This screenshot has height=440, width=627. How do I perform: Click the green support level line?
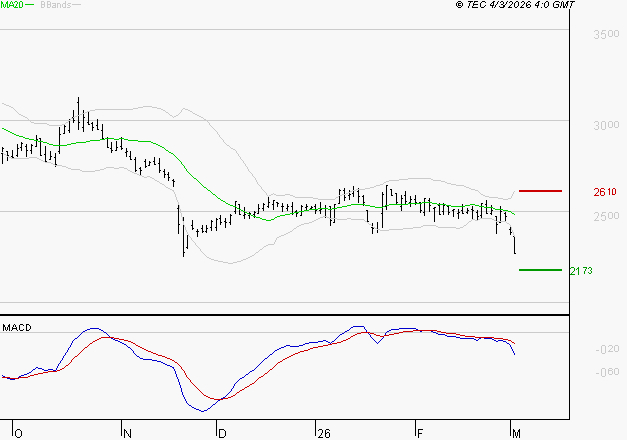point(540,270)
